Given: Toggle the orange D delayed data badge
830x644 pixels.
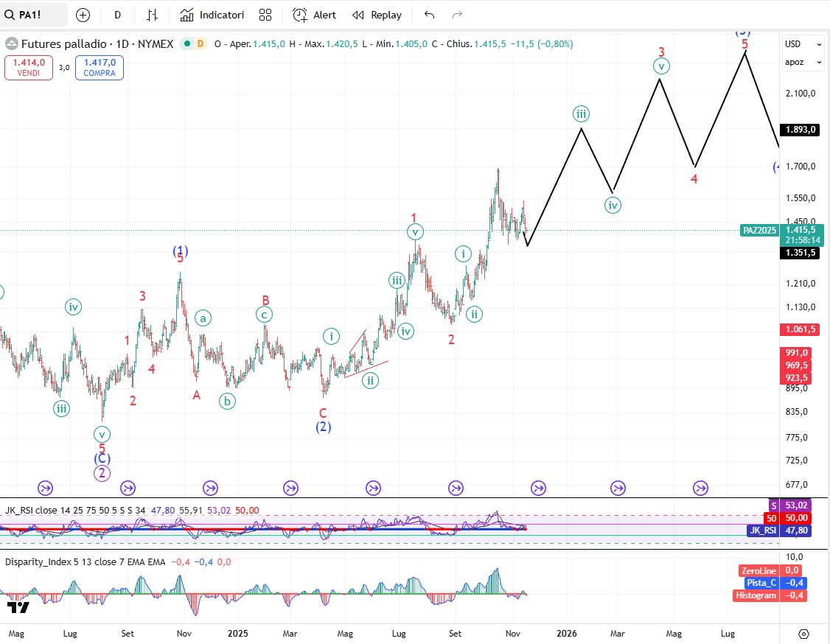Looking at the screenshot, I should click(x=200, y=44).
